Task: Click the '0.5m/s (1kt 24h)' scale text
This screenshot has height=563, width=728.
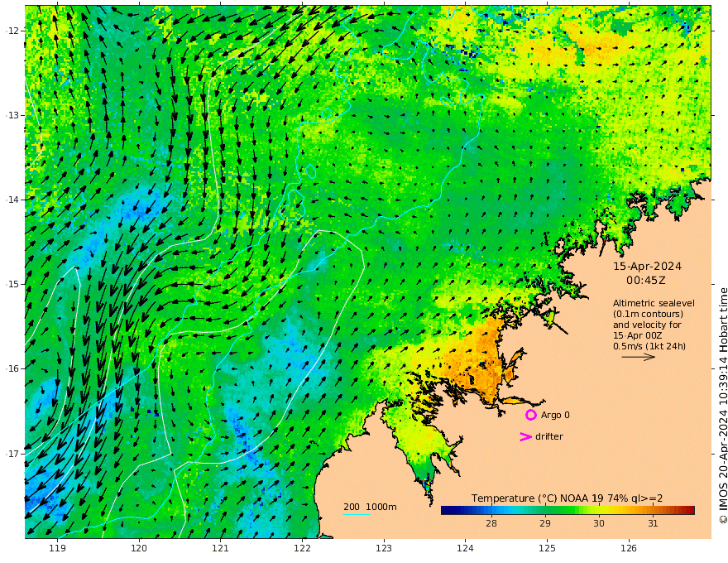Action: click(x=649, y=346)
